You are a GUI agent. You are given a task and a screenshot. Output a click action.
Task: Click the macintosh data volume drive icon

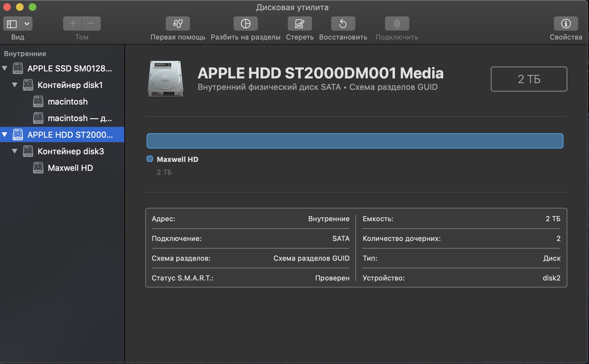38,118
